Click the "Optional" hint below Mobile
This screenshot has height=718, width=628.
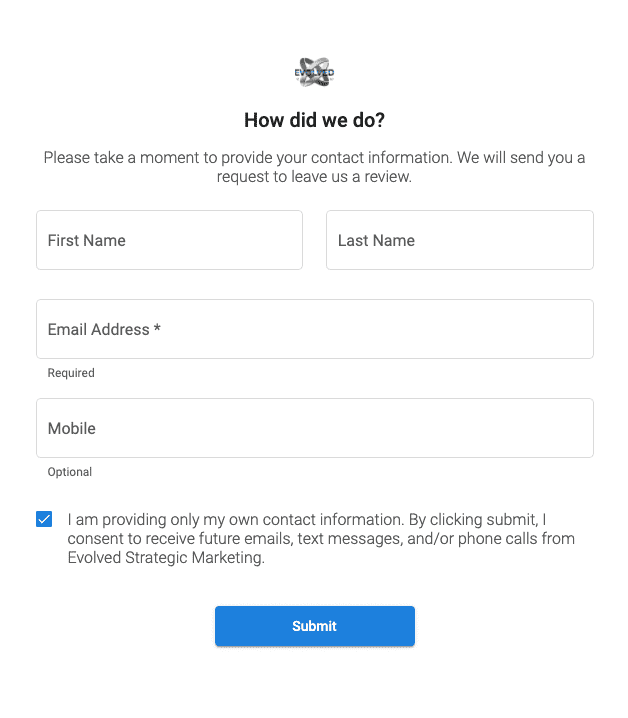click(70, 472)
